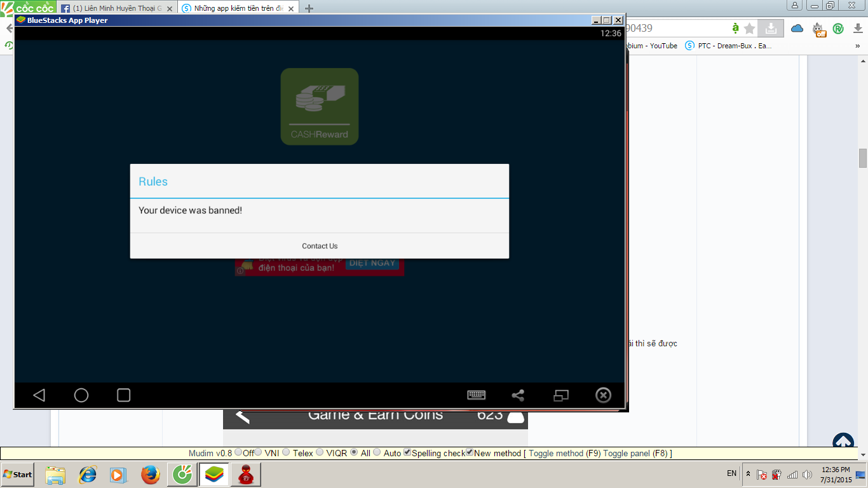Click the browser page vertical scrollbar thumb

point(863,158)
